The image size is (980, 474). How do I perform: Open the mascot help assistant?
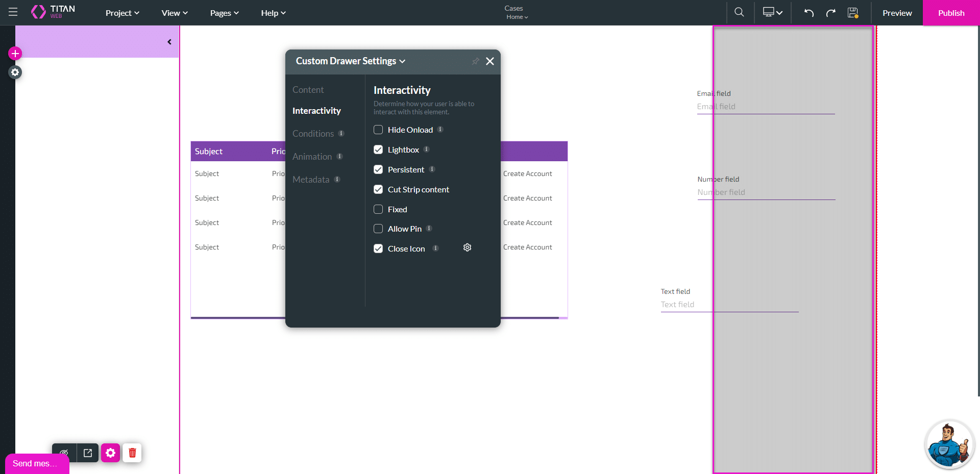949,444
